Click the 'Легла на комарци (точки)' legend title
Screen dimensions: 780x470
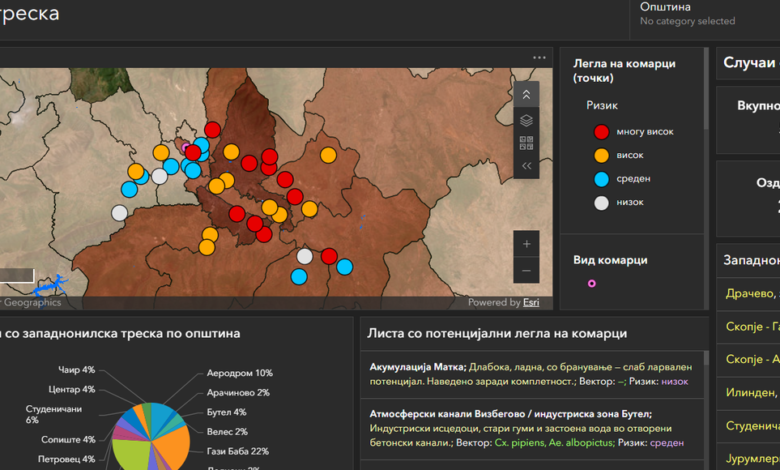click(x=624, y=71)
